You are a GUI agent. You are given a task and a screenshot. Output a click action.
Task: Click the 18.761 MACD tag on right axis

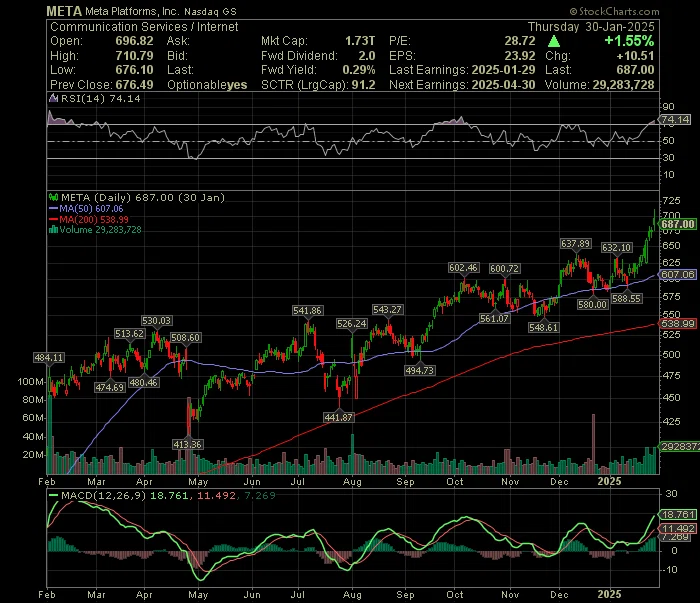pos(678,515)
